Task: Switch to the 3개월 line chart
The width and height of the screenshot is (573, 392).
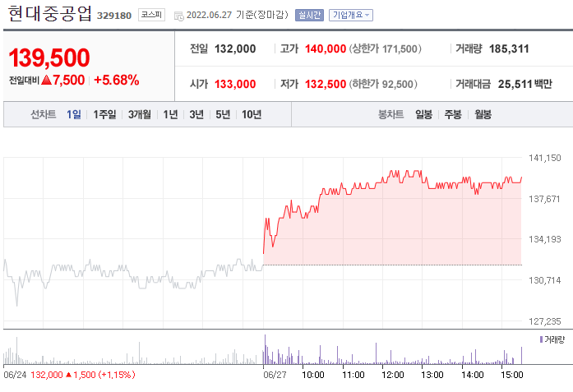Action: click(x=139, y=115)
